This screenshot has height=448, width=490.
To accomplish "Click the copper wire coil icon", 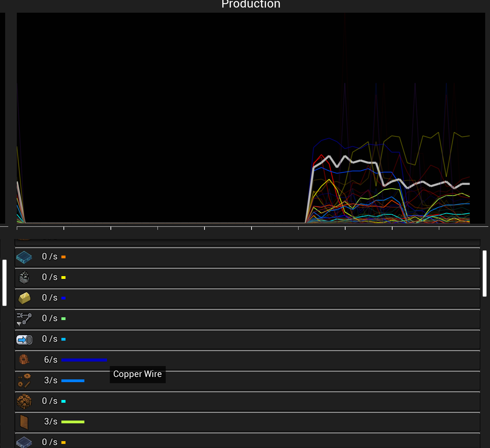I will [x=24, y=359].
